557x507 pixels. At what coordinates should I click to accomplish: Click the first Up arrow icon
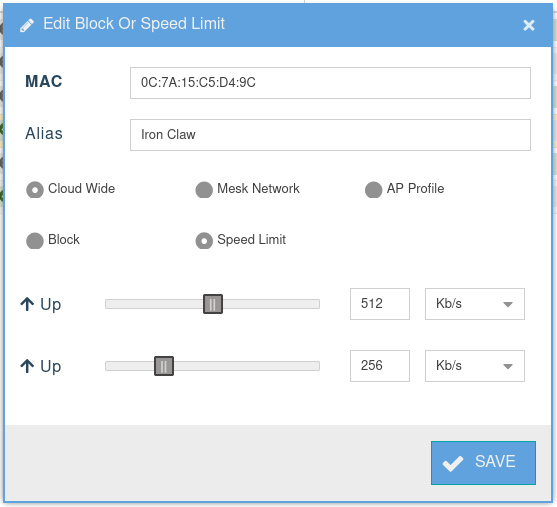27,304
